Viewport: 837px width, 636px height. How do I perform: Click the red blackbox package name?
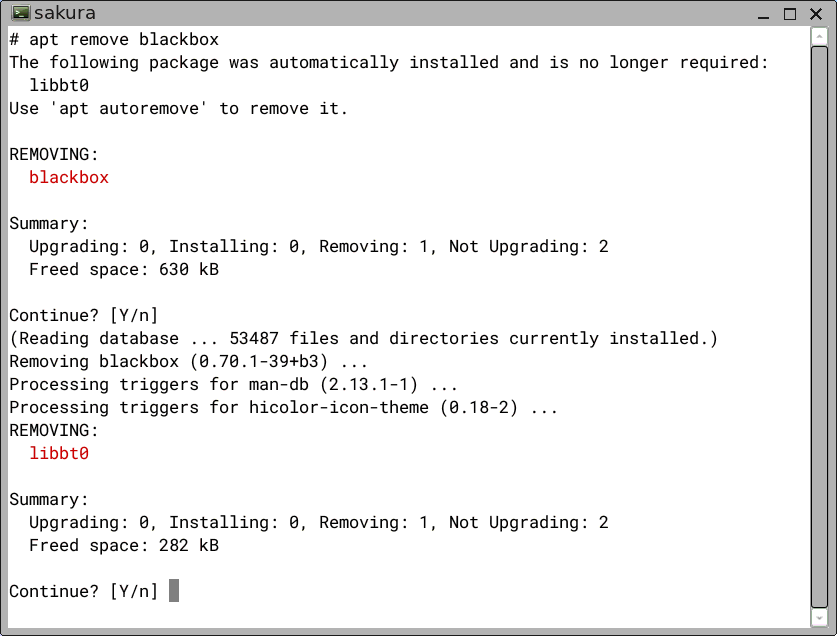tap(69, 177)
